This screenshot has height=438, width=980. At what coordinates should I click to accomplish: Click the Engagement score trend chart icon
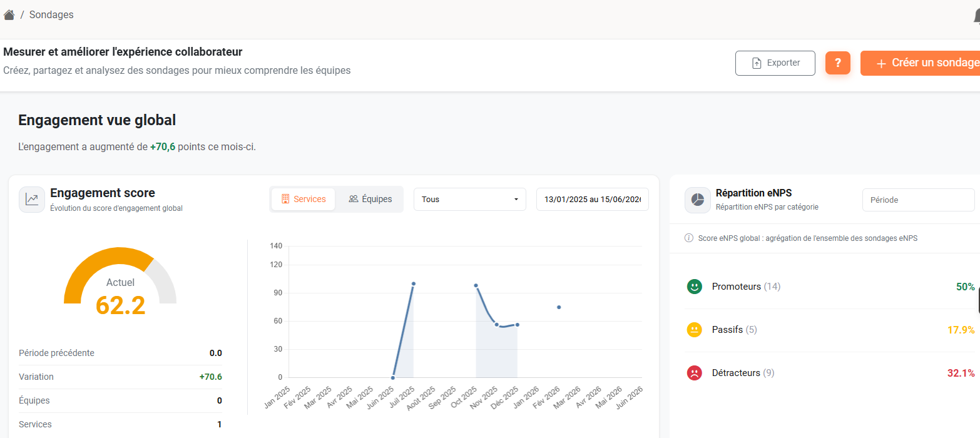point(32,200)
